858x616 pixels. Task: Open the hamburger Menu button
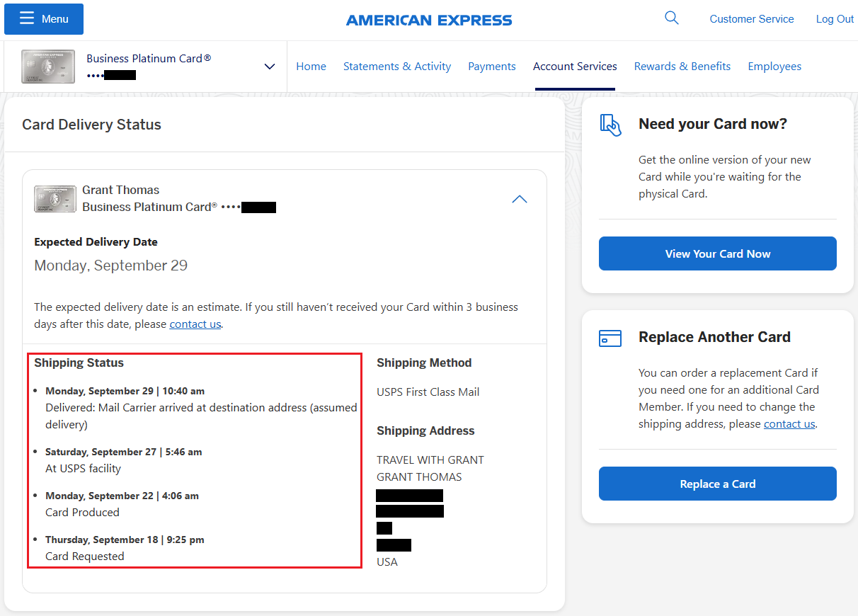(x=44, y=19)
